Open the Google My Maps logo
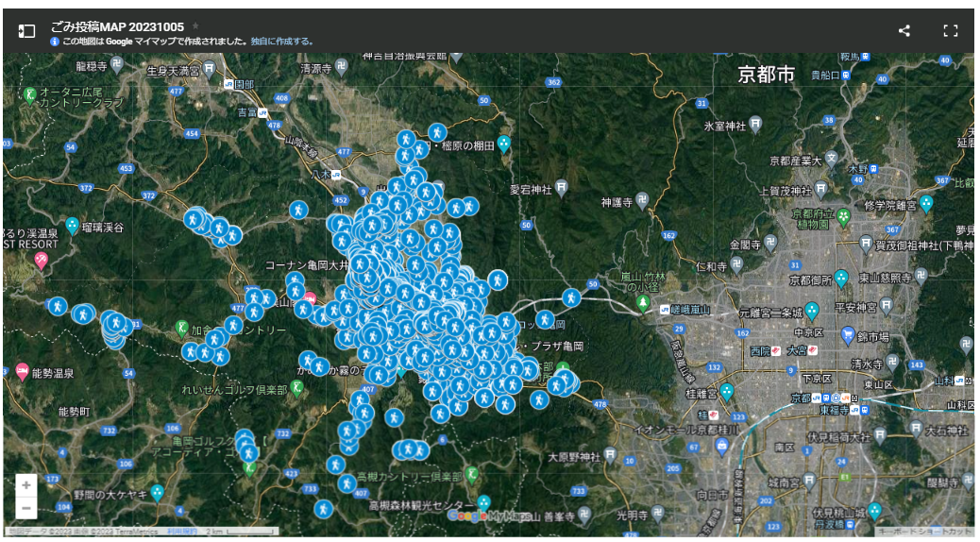This screenshot has height=542, width=980. click(x=489, y=516)
